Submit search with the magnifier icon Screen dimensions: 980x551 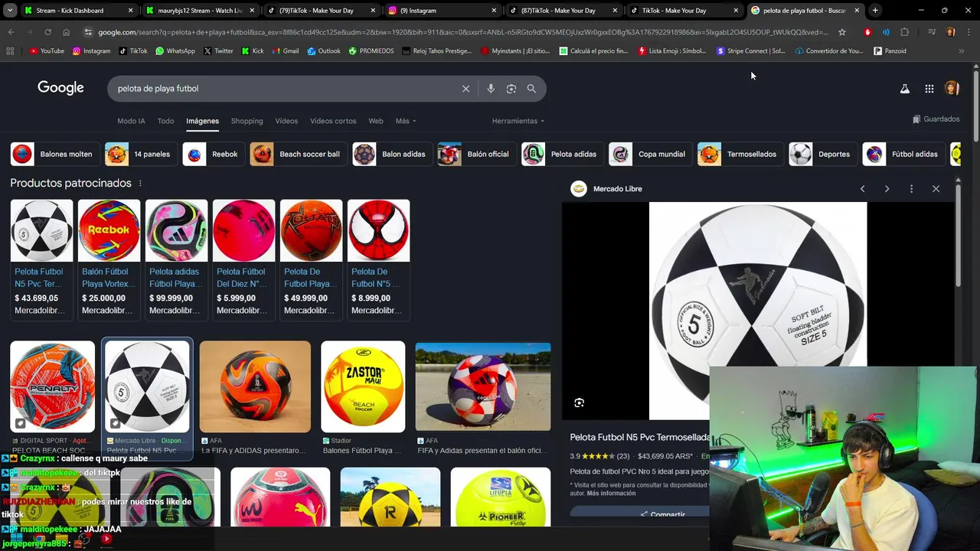point(531,89)
